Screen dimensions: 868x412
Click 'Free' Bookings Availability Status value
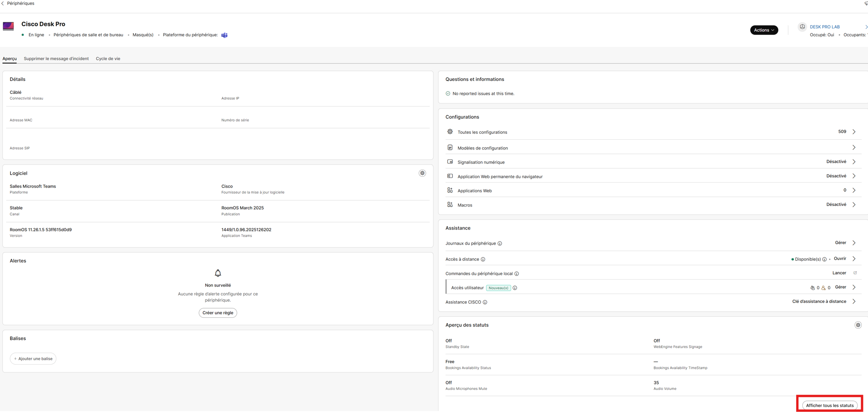pyautogui.click(x=450, y=362)
